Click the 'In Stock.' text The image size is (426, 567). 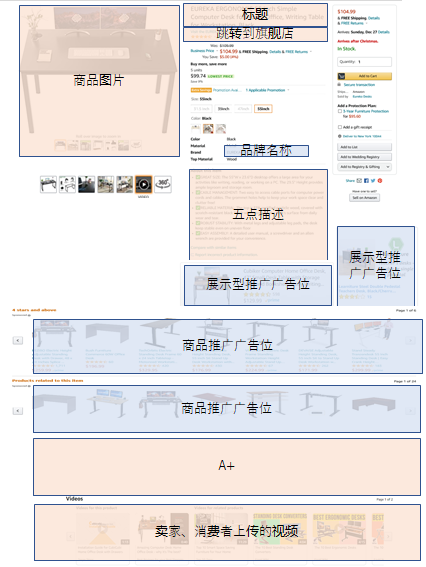(x=346, y=49)
